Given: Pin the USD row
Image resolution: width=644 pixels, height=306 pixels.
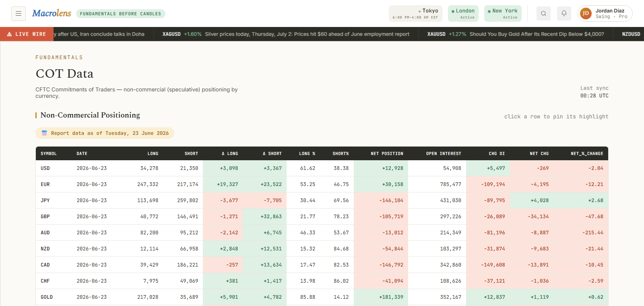Looking at the screenshot, I should 322,168.
